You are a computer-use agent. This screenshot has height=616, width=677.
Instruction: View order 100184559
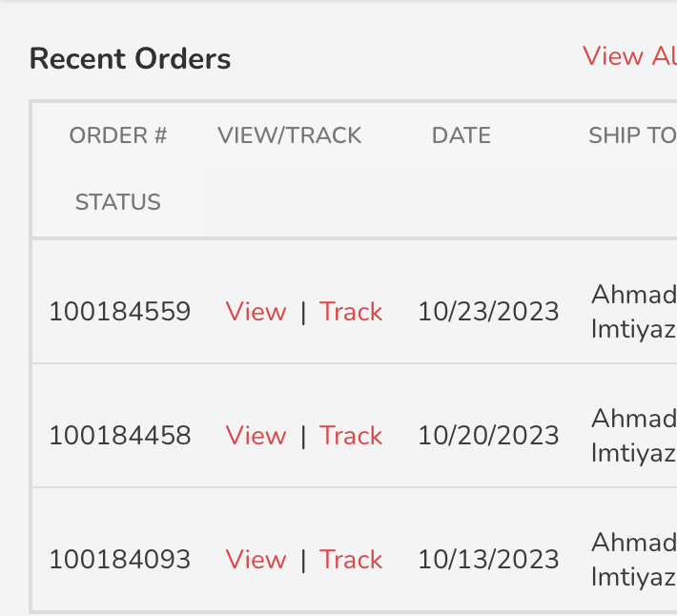click(x=256, y=312)
